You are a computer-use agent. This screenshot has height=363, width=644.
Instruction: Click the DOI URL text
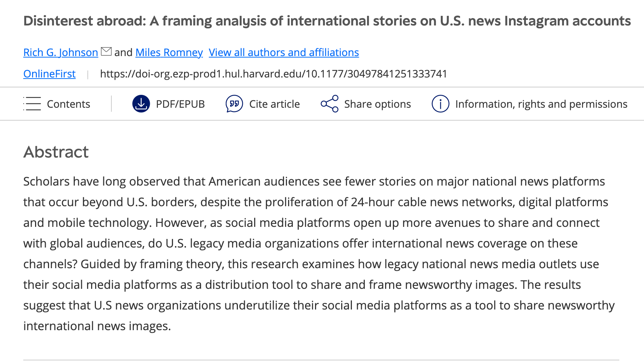[273, 74]
